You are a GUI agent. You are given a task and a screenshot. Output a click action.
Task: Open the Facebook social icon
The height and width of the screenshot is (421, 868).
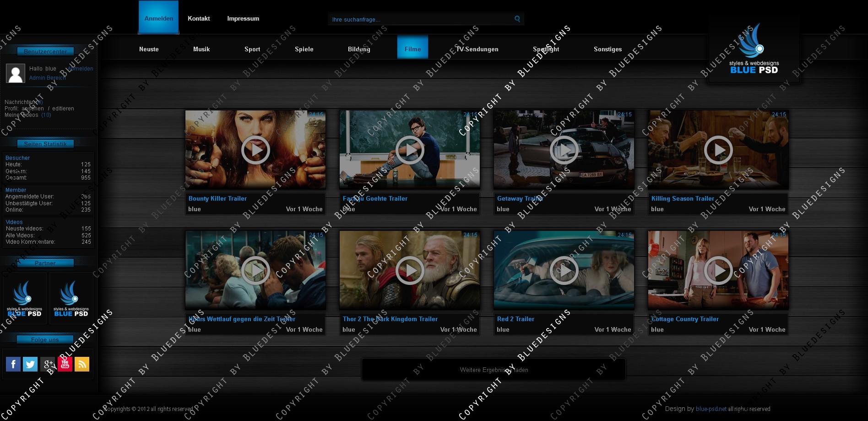click(x=13, y=364)
